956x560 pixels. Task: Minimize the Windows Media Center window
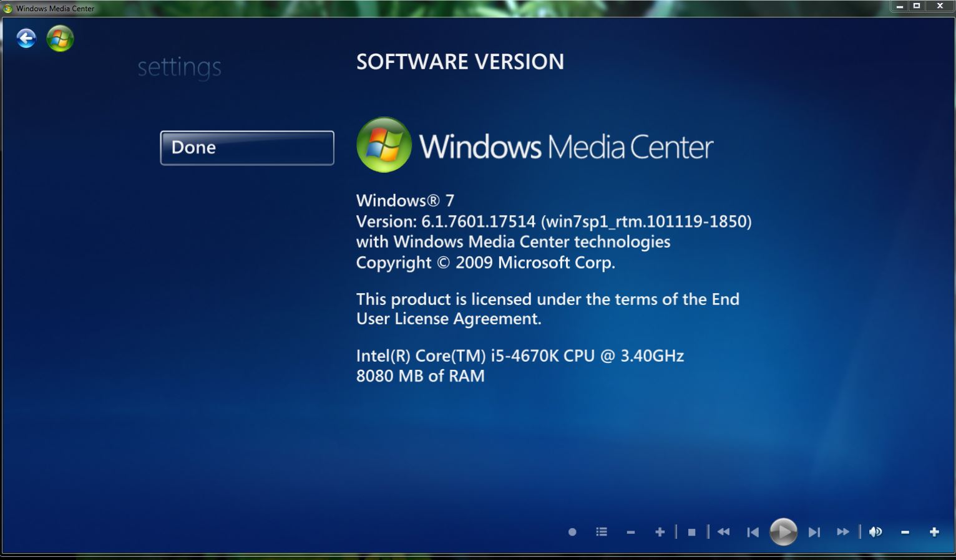(899, 6)
